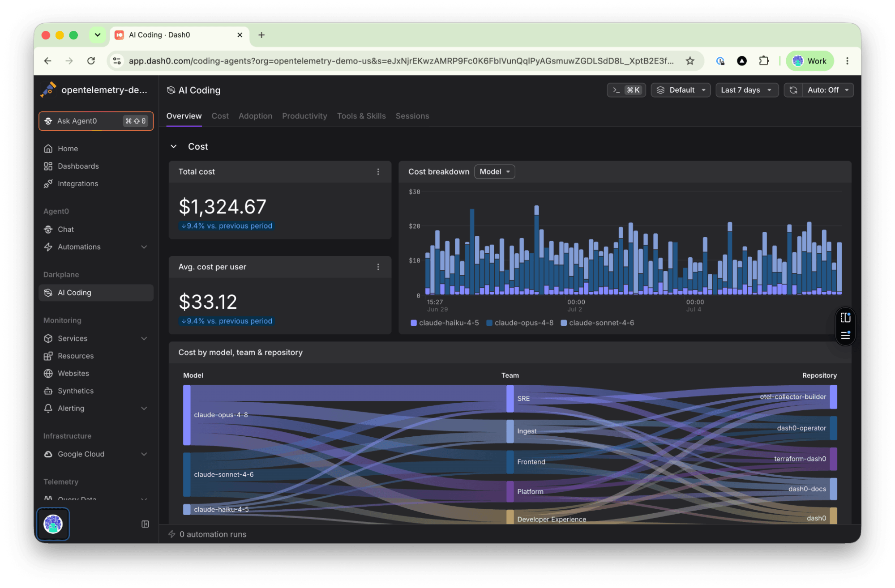This screenshot has width=895, height=588.
Task: Open the Default dataset dropdown
Action: [681, 90]
